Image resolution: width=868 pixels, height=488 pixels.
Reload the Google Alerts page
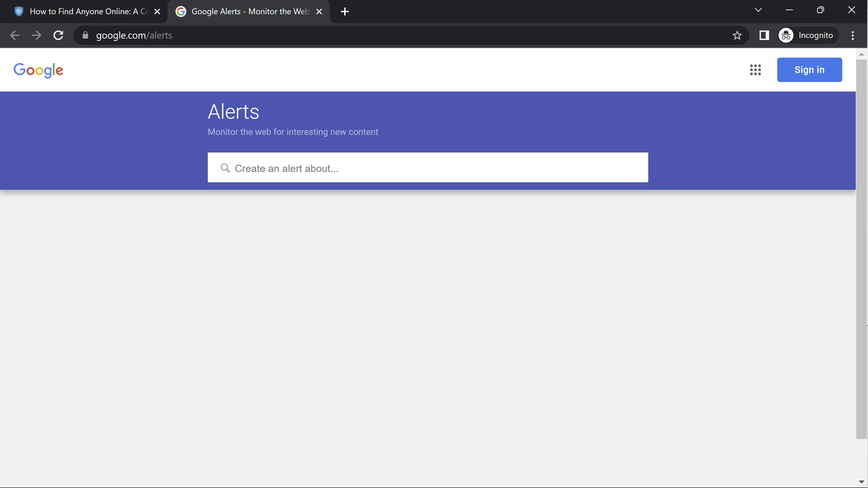pyautogui.click(x=58, y=35)
